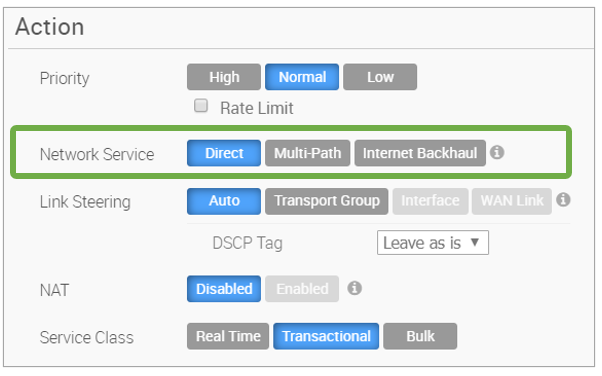Viewport: 602px width, 376px height.
Task: Select Bulk service class
Action: (420, 336)
